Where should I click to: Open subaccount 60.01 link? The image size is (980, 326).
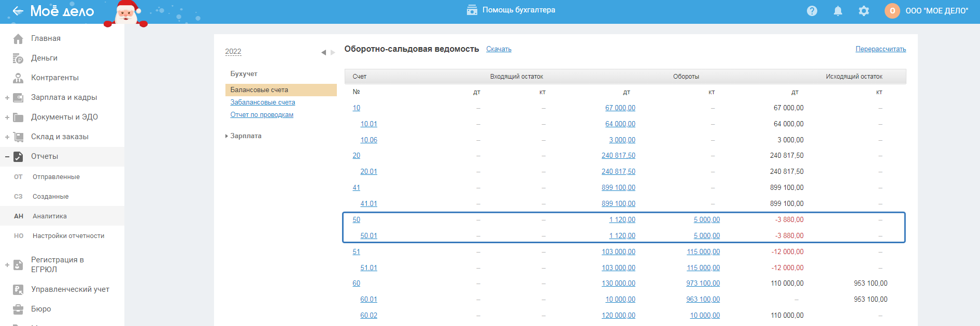coord(369,300)
